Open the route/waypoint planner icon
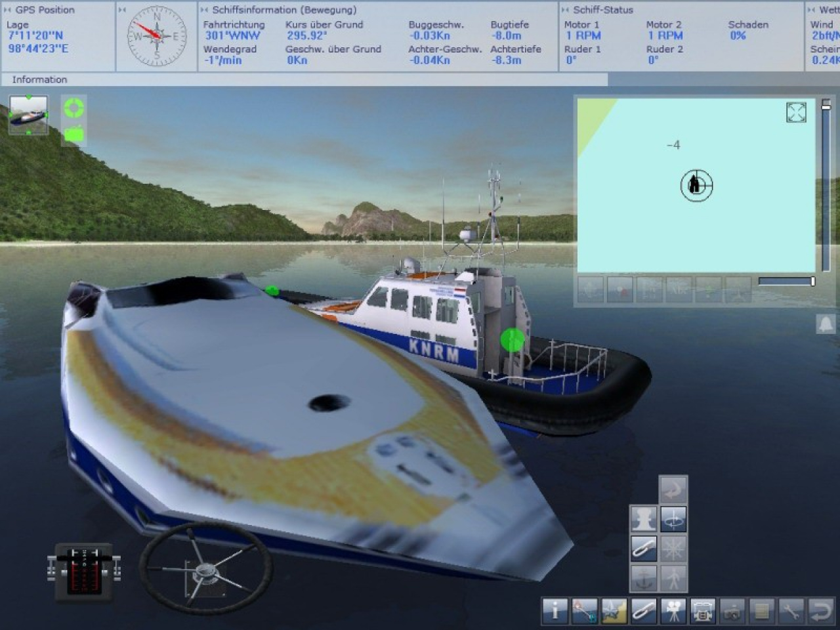Screen dimensions: 840x630 point(584,611)
